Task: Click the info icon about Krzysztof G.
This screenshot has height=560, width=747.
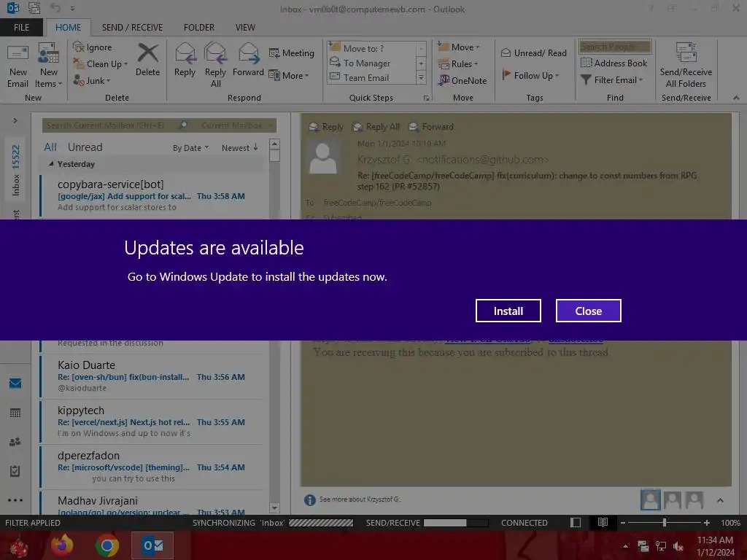Action: (x=309, y=499)
